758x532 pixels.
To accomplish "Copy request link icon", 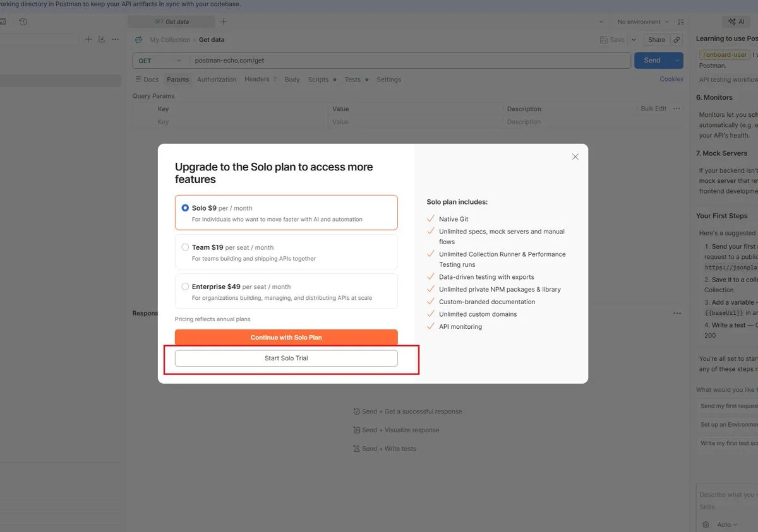I will [x=677, y=40].
